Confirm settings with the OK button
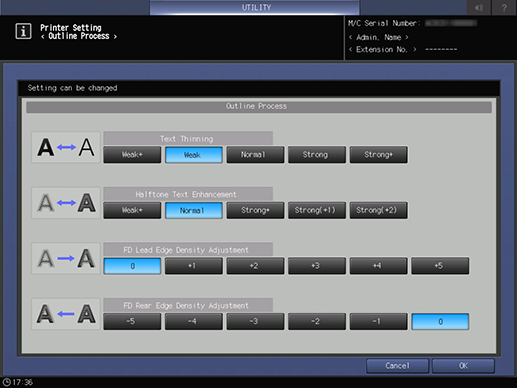 pos(463,366)
